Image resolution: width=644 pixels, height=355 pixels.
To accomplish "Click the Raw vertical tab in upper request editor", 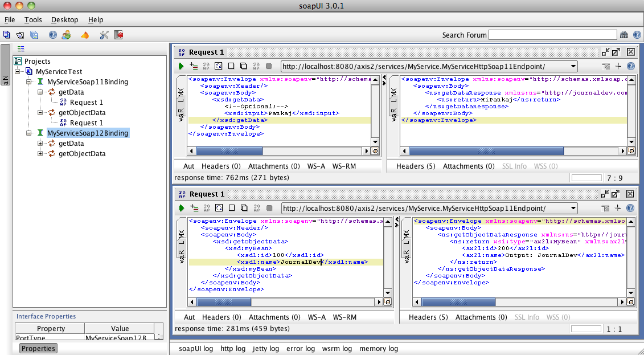I will click(x=181, y=115).
